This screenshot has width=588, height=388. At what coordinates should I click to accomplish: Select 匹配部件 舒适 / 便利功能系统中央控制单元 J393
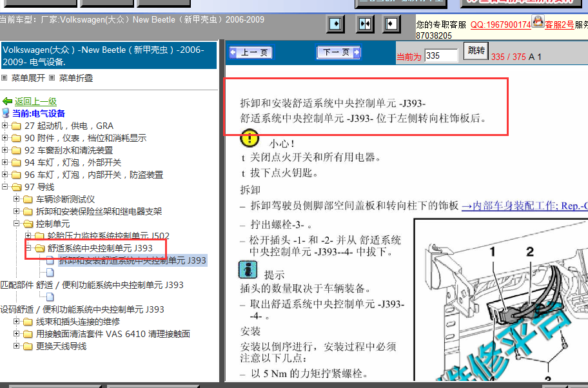point(92,285)
